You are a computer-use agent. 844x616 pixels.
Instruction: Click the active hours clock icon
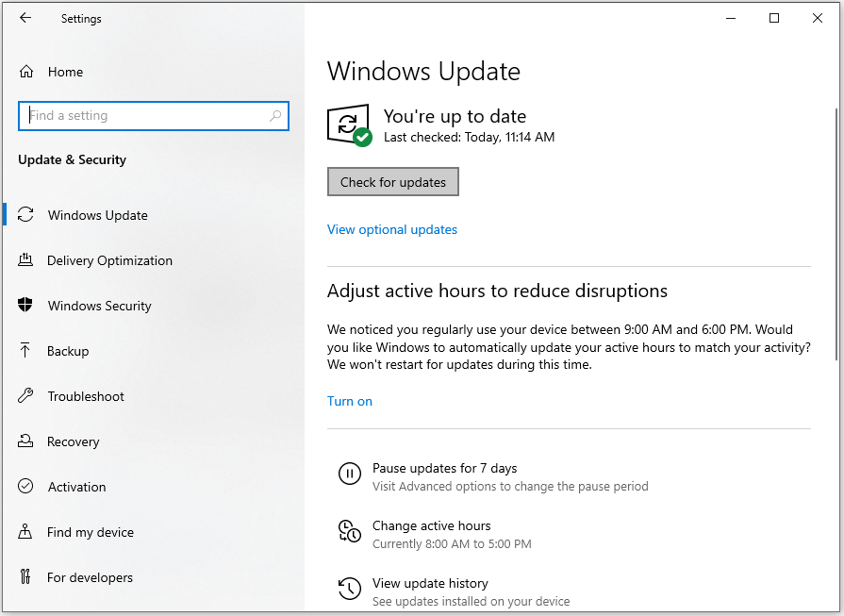[x=349, y=531]
